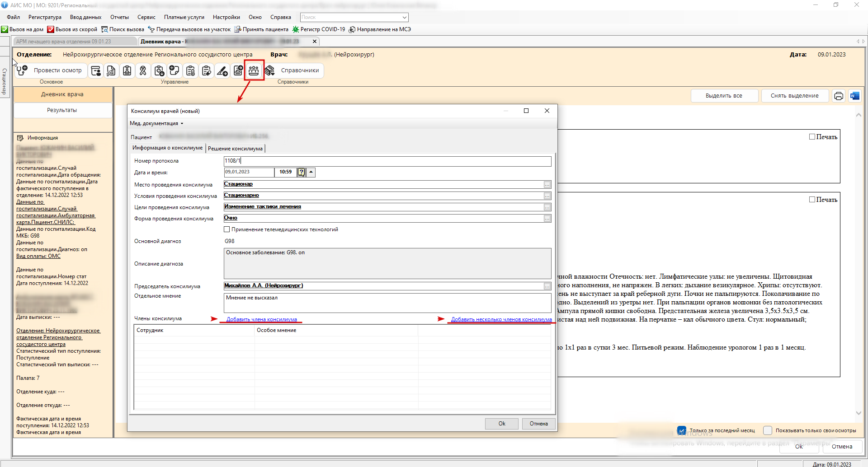Click Отмена in the consilium dialog
The width and height of the screenshot is (868, 467).
point(539,424)
